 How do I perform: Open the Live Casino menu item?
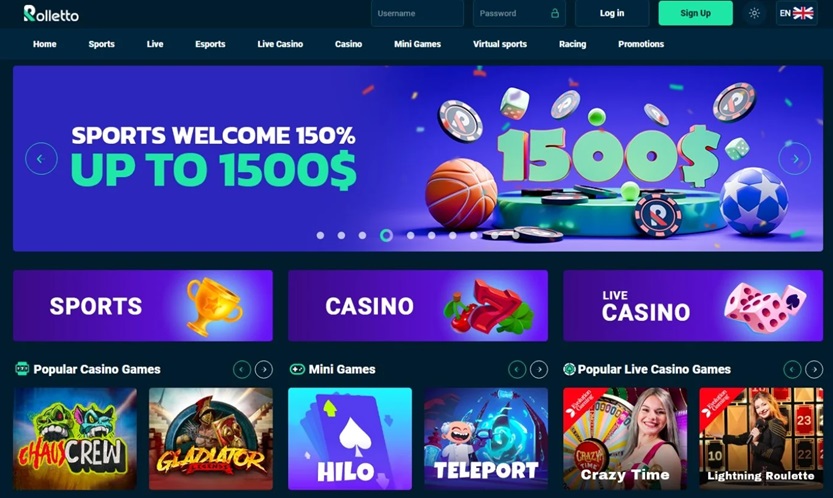coord(280,44)
